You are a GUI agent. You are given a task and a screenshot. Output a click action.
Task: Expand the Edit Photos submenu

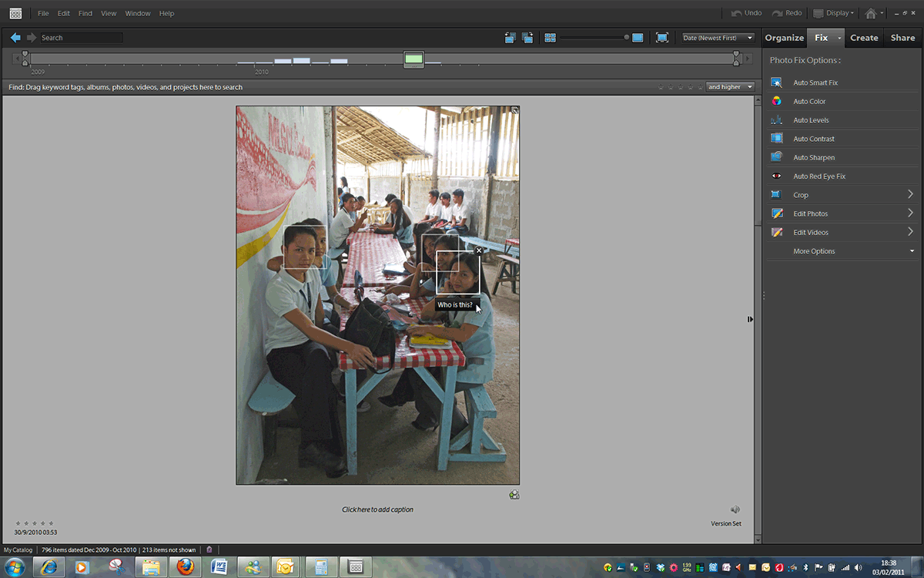pos(909,213)
